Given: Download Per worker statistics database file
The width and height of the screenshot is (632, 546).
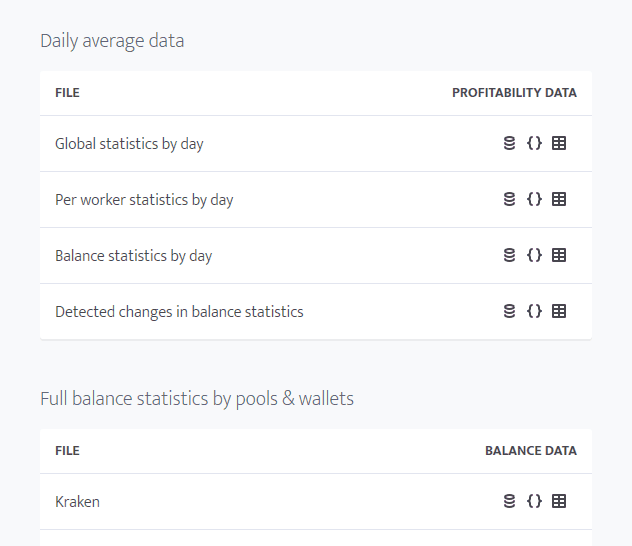Looking at the screenshot, I should (509, 199).
